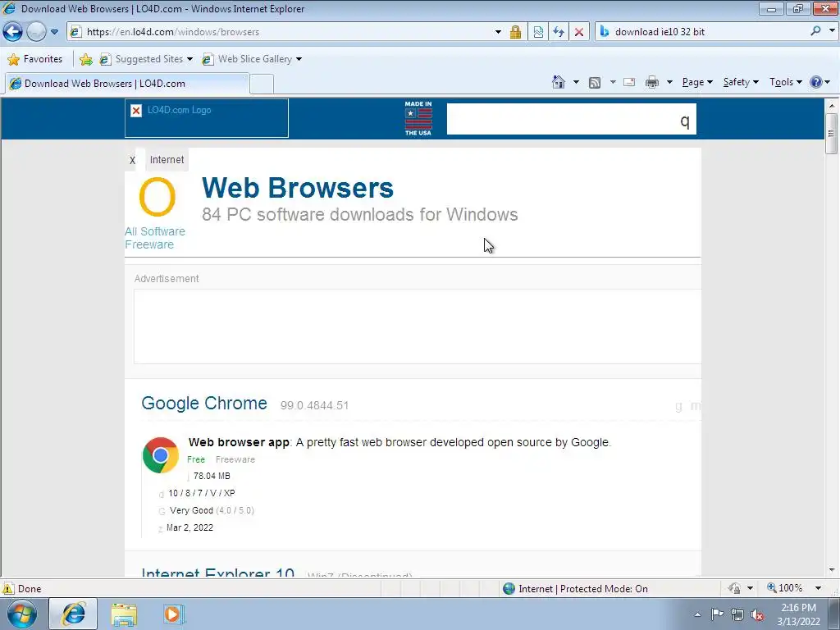Click the LO4D site search field

559,119
